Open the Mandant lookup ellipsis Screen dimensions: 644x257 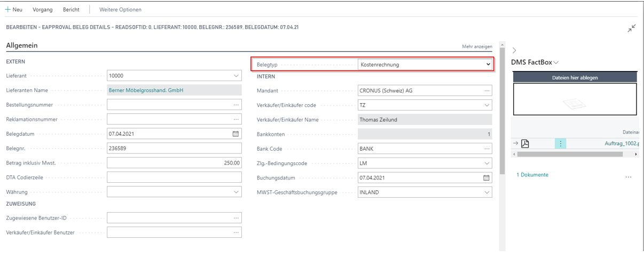pos(486,91)
